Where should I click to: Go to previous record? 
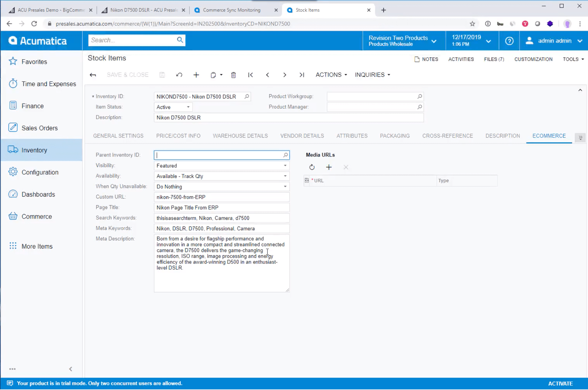[x=268, y=75]
